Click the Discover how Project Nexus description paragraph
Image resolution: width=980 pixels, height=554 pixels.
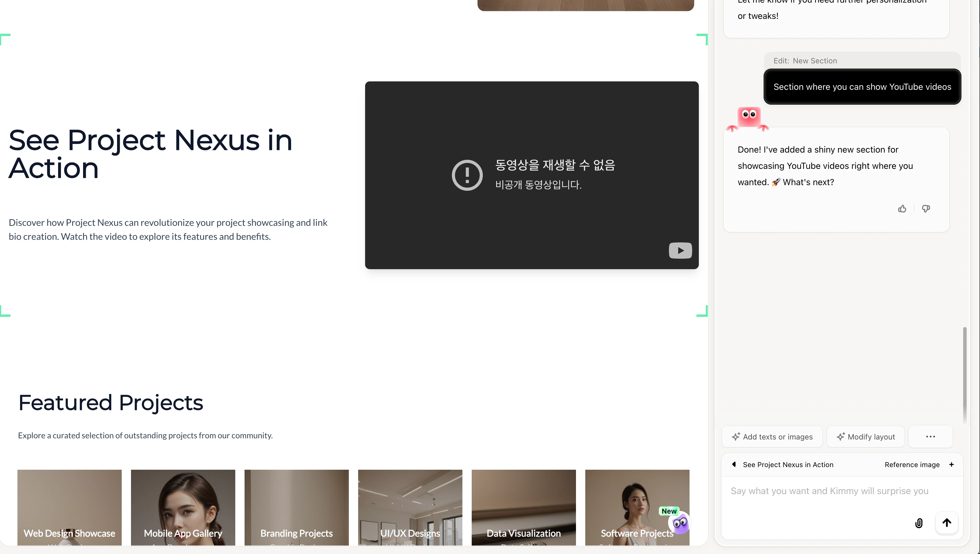click(168, 230)
